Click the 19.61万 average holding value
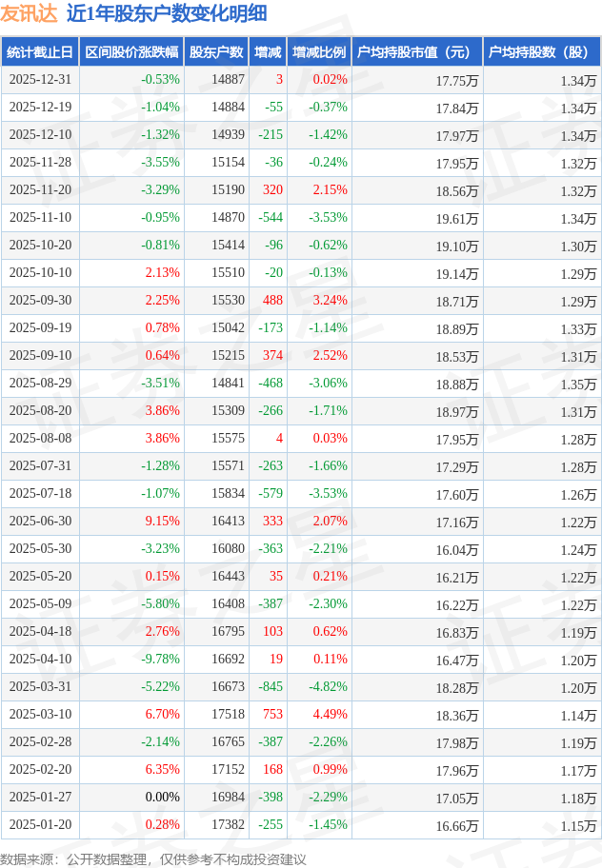602x868 pixels. click(456, 219)
